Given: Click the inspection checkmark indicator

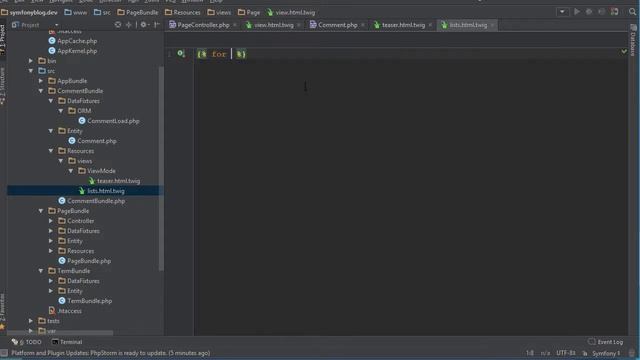Looking at the screenshot, I should coord(624,51).
